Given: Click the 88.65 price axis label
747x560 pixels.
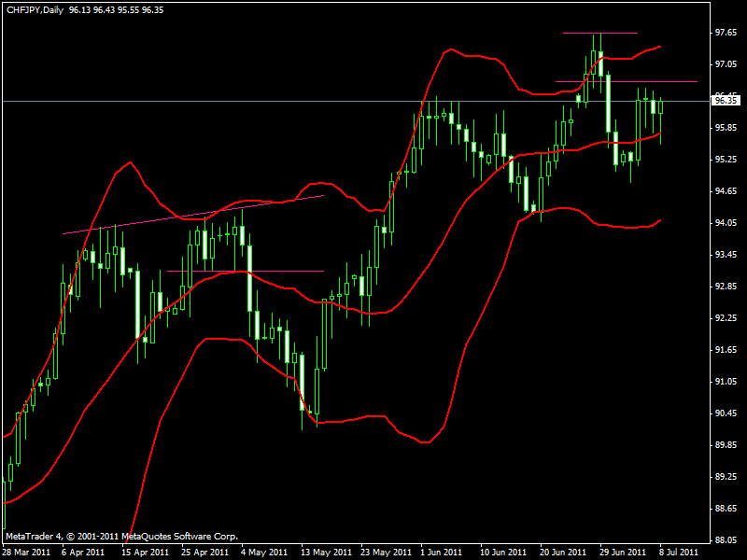Looking at the screenshot, I should [x=726, y=509].
